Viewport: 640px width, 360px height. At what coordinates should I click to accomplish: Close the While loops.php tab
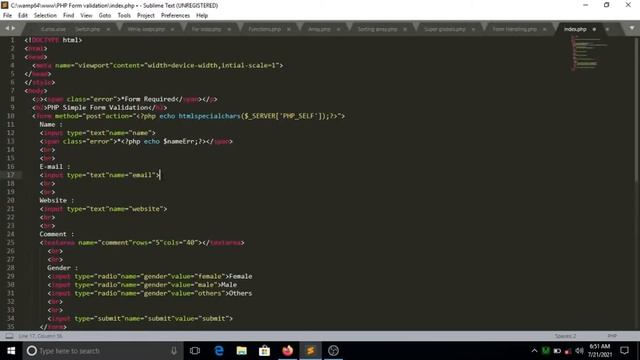click(x=172, y=29)
